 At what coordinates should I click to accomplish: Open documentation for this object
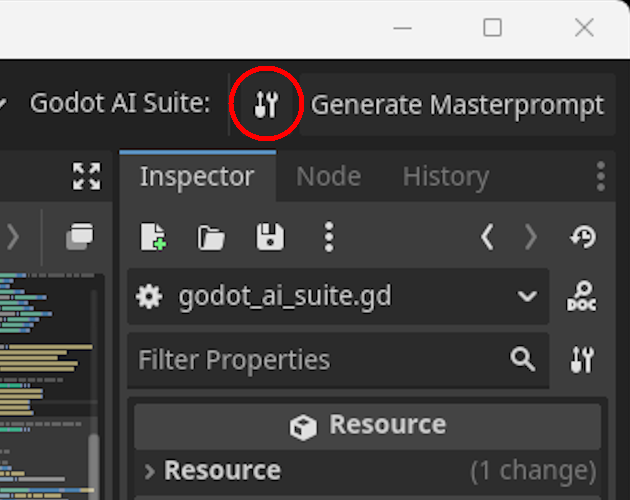coord(582,296)
